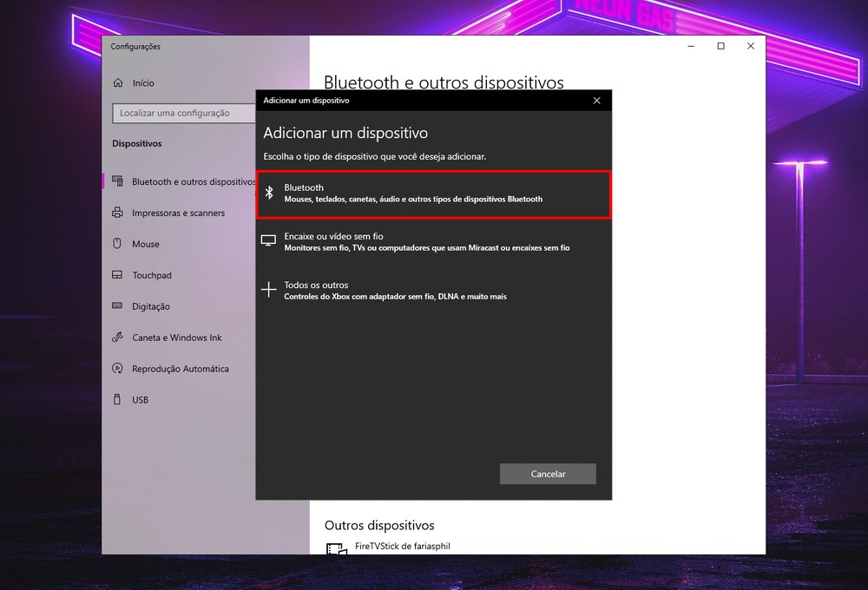Viewport: 868px width, 590px height.
Task: Close the Configurações window
Action: [x=751, y=47]
